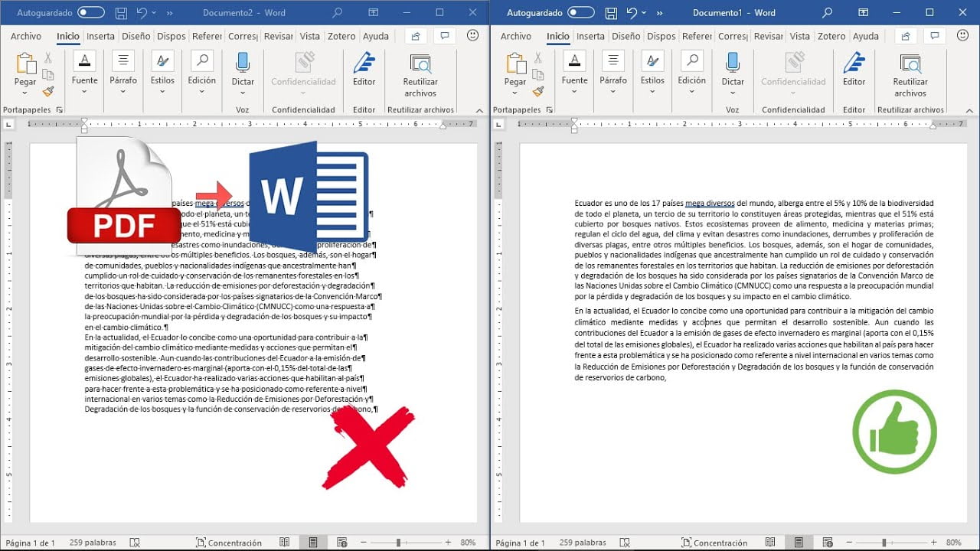Switch to Read Mode view in Documento2

coord(285,543)
